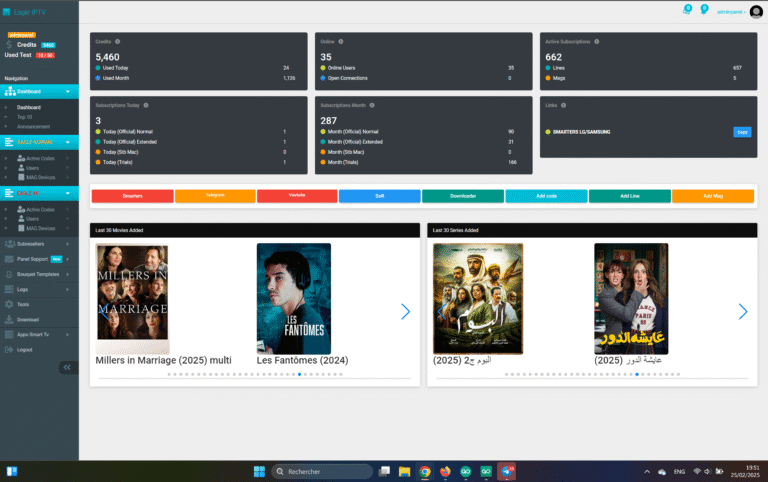Screen dimensions: 768x482
Task: Click the blue Copy button in Links
Action: (743, 131)
